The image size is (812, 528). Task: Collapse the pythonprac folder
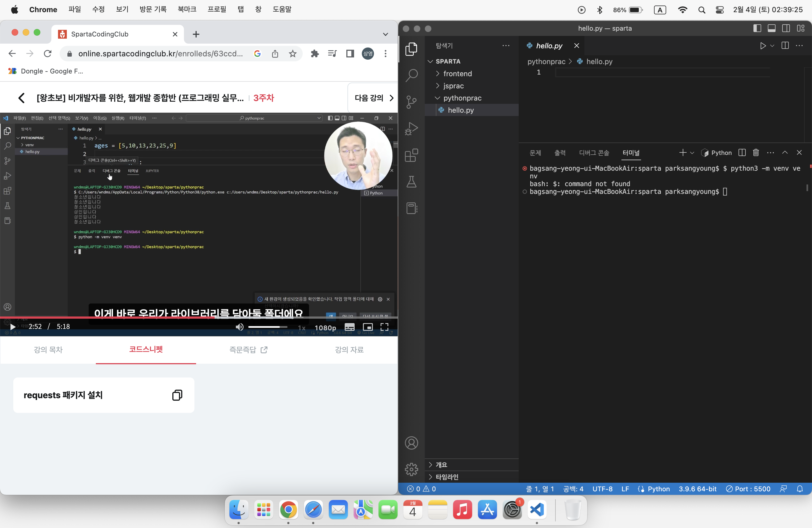point(462,98)
